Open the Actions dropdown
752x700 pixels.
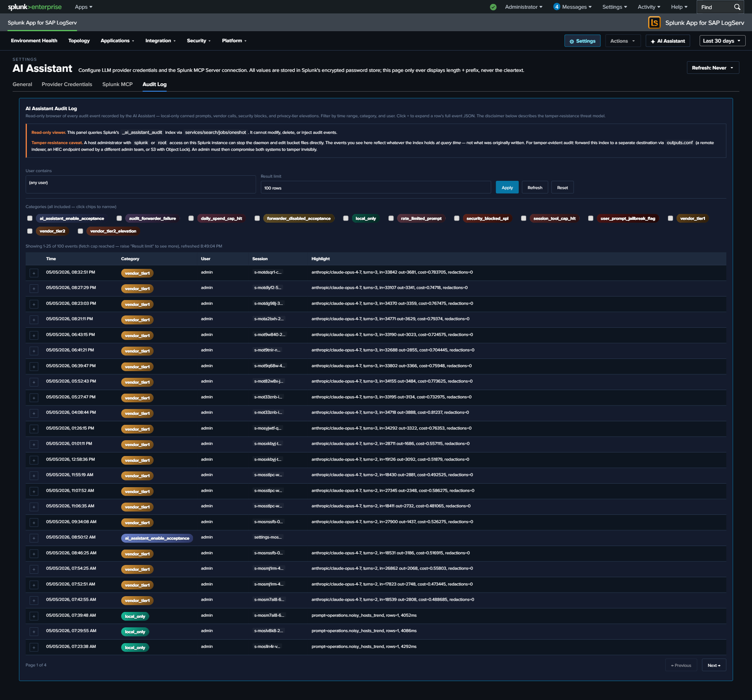623,41
